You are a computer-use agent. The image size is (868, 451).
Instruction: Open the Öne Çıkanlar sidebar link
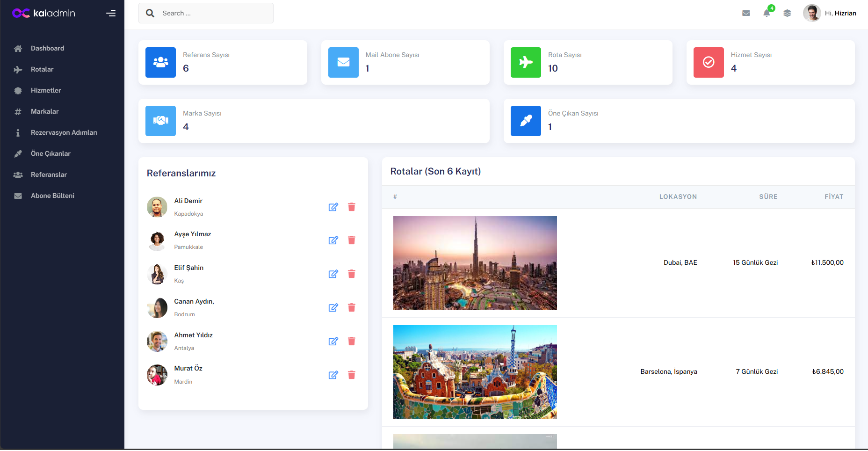pos(51,153)
